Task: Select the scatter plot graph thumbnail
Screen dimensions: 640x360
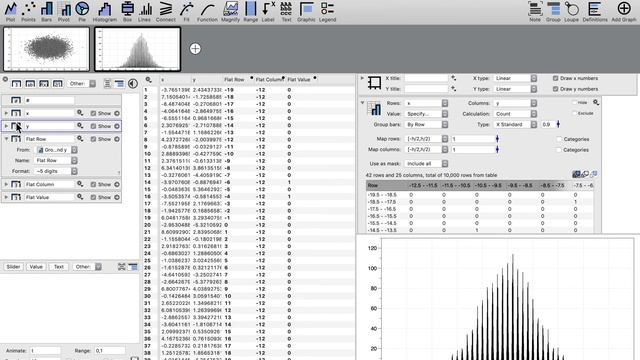Action: click(47, 49)
